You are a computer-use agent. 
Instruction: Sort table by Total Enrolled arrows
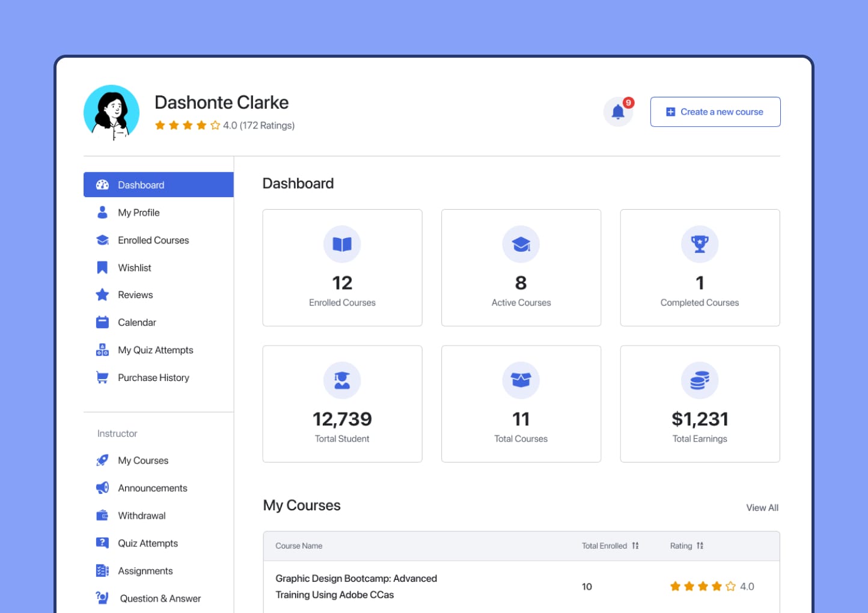[635, 546]
